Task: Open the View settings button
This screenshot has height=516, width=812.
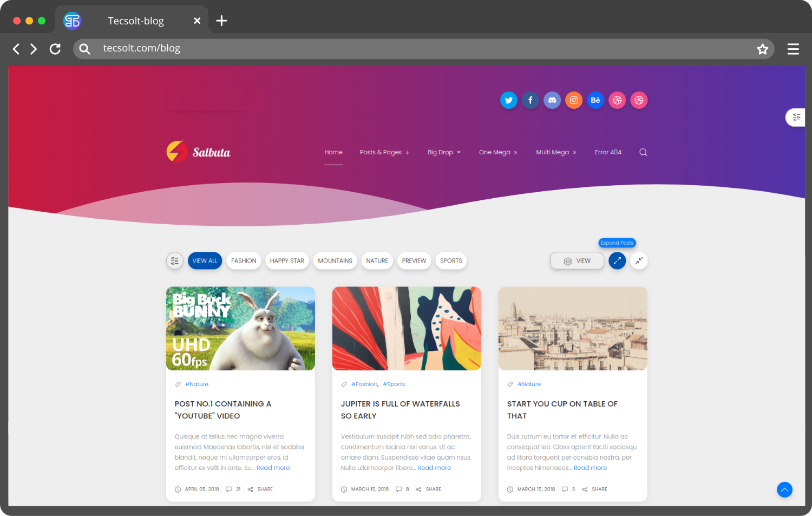Action: 577,261
